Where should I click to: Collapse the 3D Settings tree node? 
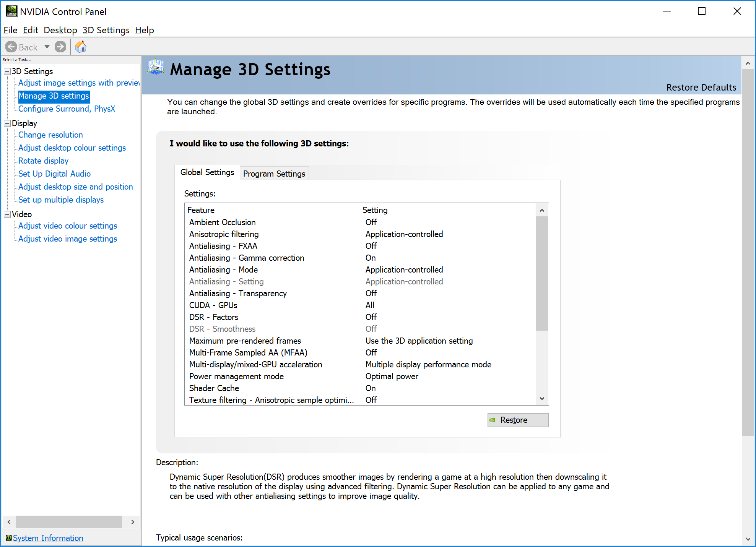pos(7,71)
